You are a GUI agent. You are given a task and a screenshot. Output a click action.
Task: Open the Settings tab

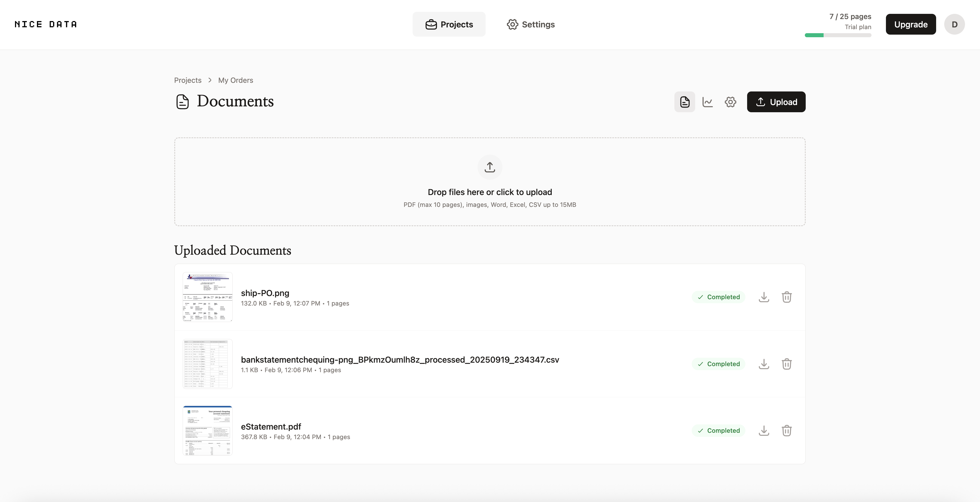click(531, 24)
